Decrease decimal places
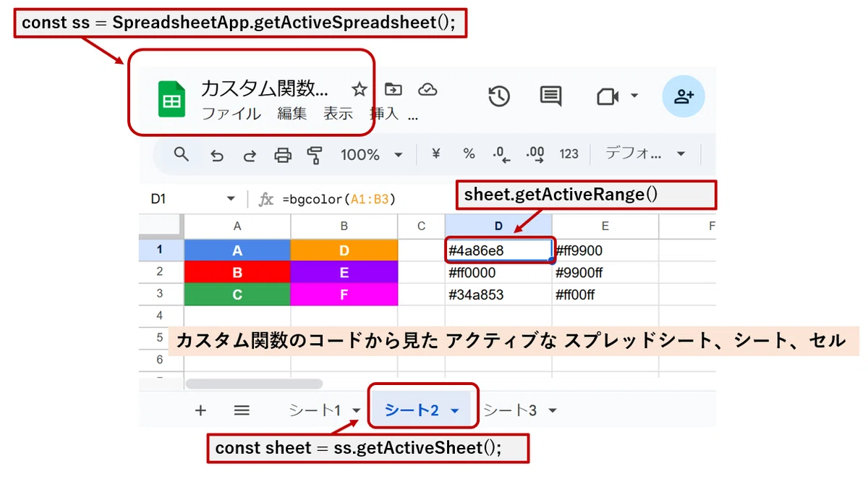The image size is (868, 482). tap(501, 154)
